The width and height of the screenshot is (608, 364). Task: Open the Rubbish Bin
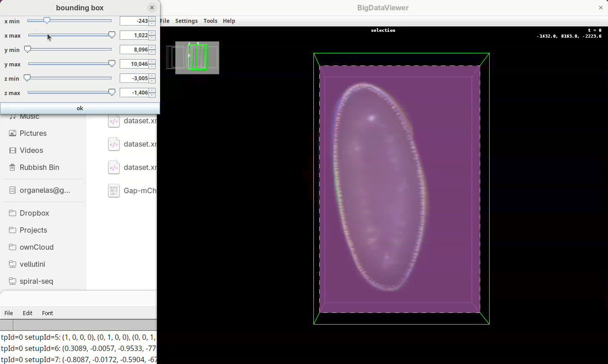point(39,167)
